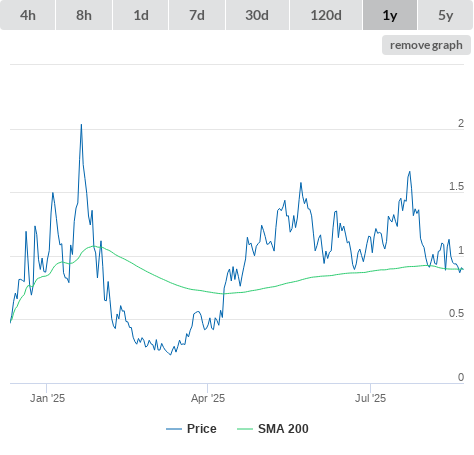474x455 pixels.
Task: Click the Jan '25 axis tick label
Action: pyautogui.click(x=47, y=398)
